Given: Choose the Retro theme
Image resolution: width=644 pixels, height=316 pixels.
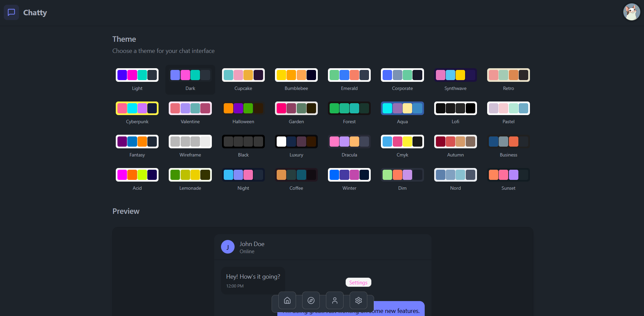Looking at the screenshot, I should [509, 80].
